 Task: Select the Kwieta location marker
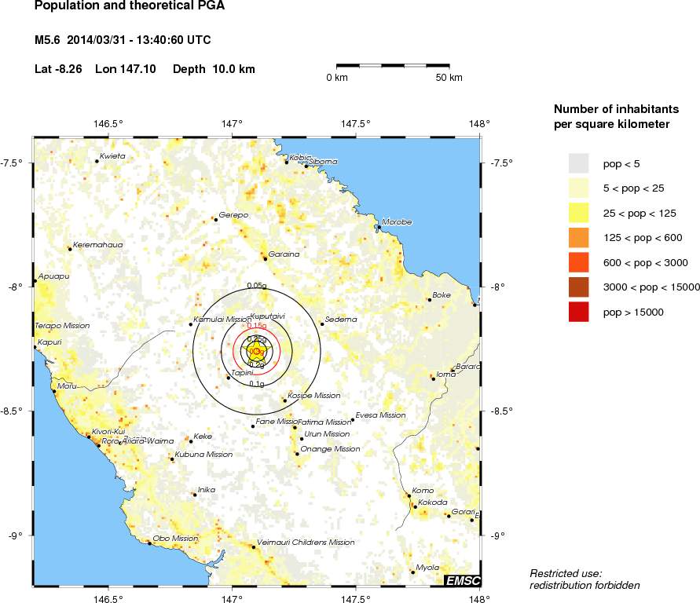(97, 161)
